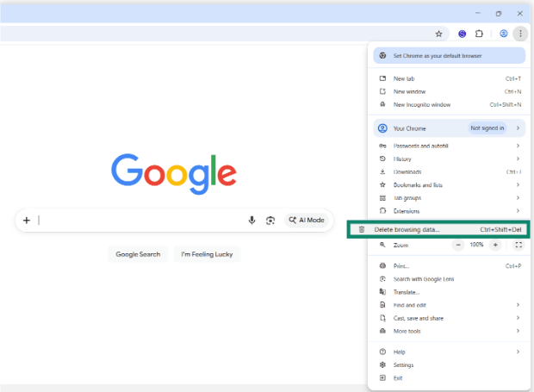
Task: Expand Cast, save and share submenu
Action: point(450,318)
